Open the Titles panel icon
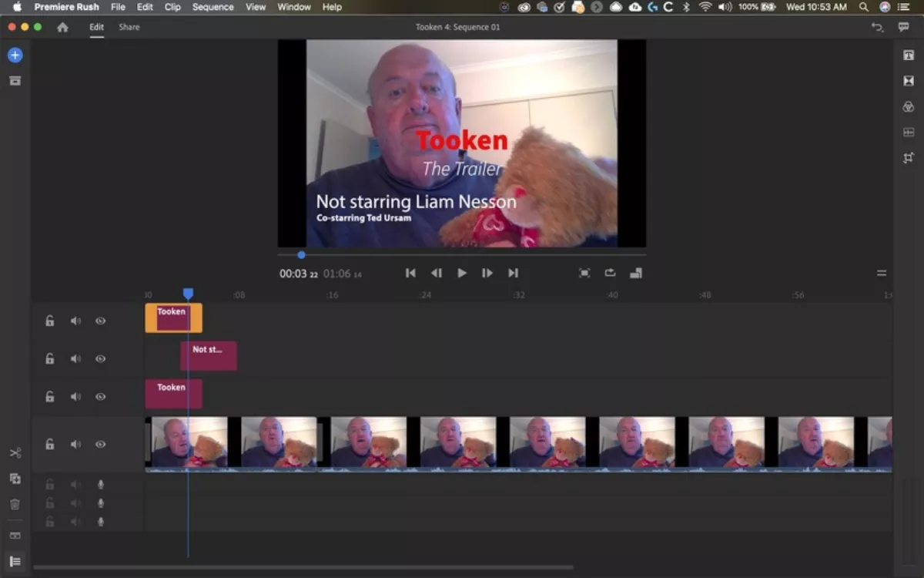Viewport: 924px width, 578px height. coord(909,55)
